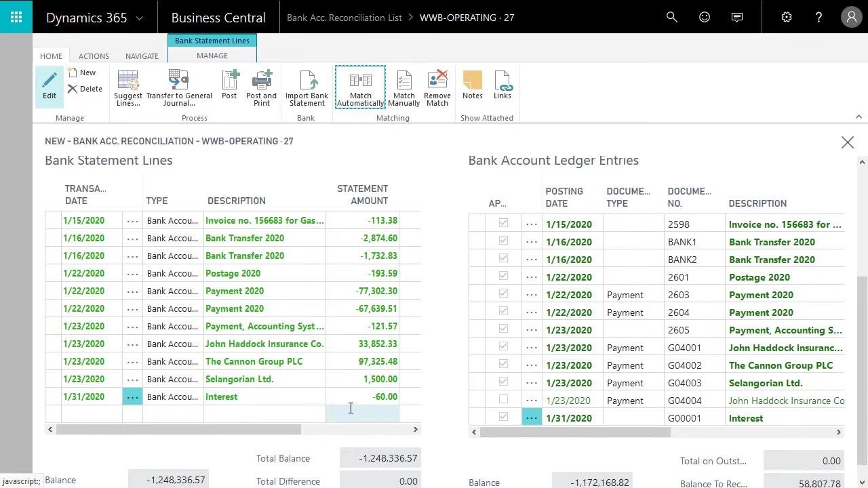Click the Total Difference value field
The image size is (868, 488).
(380, 480)
